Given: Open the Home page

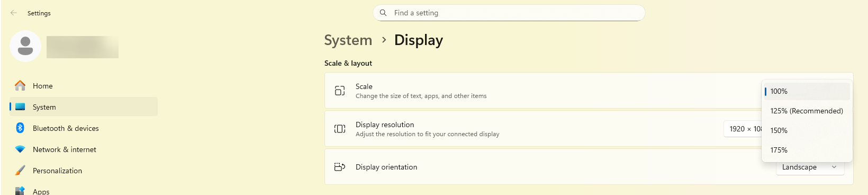Looking at the screenshot, I should click(84, 85).
